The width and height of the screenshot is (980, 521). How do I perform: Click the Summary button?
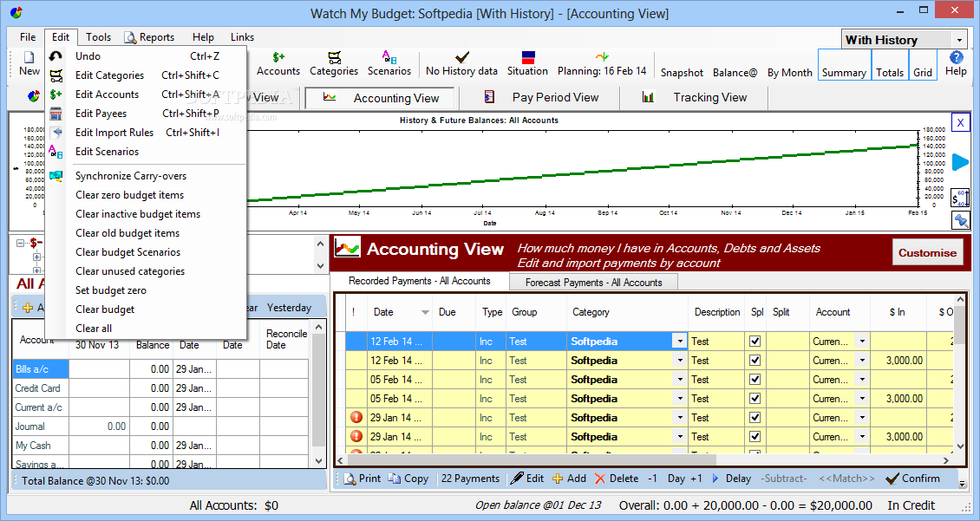point(844,65)
